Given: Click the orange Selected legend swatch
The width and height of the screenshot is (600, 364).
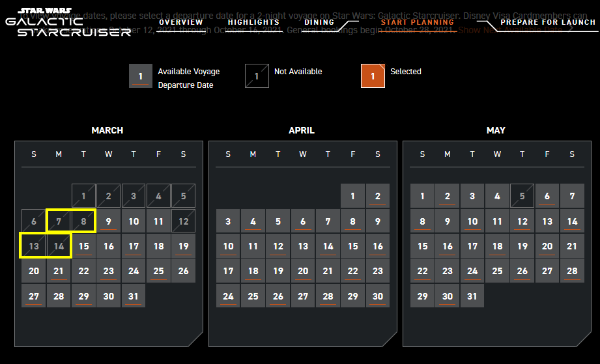Looking at the screenshot, I should click(373, 76).
